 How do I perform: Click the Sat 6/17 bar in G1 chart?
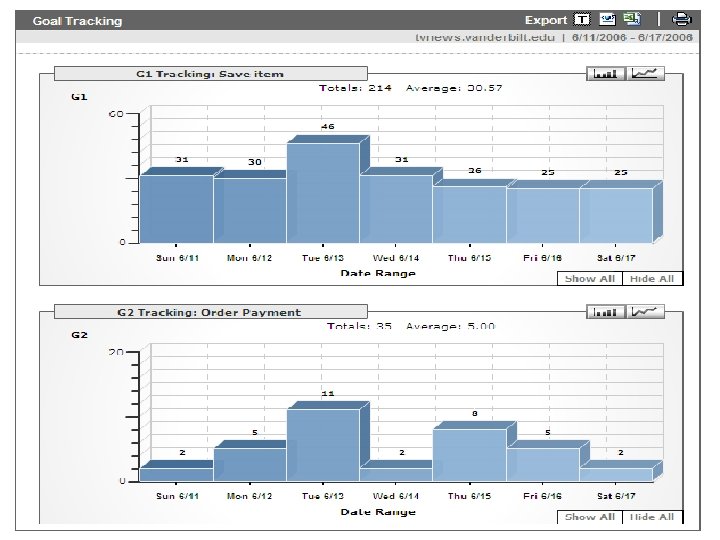(616, 215)
